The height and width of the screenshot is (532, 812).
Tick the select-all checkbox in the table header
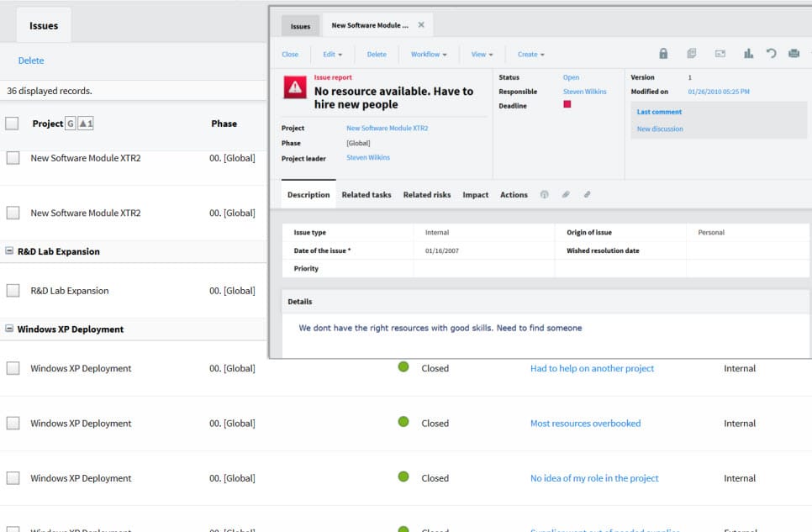coord(12,124)
